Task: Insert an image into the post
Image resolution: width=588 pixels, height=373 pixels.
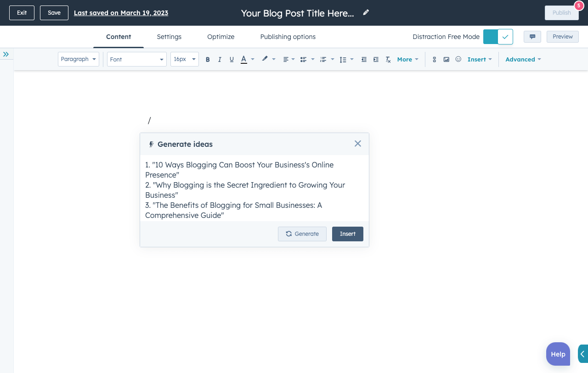Action: (x=446, y=59)
